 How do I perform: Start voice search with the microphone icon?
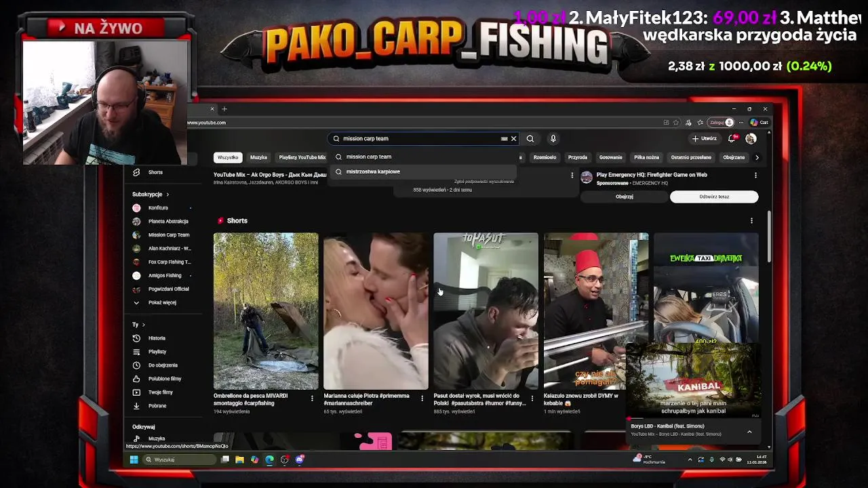[553, 138]
